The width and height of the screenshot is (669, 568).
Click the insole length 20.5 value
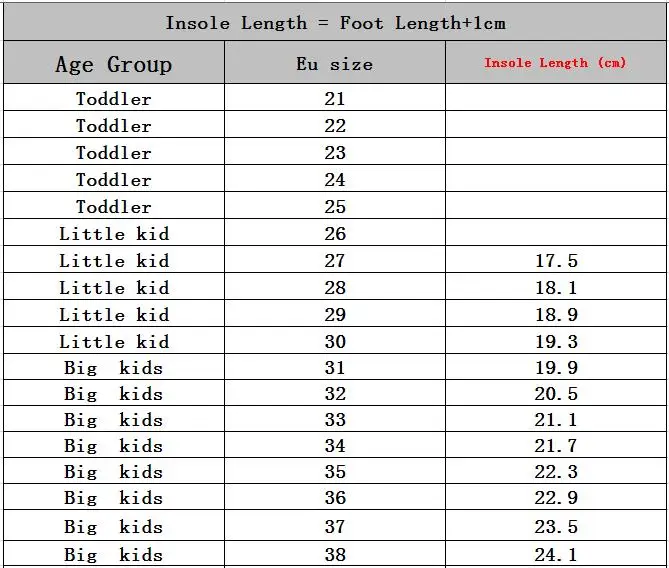(x=556, y=394)
